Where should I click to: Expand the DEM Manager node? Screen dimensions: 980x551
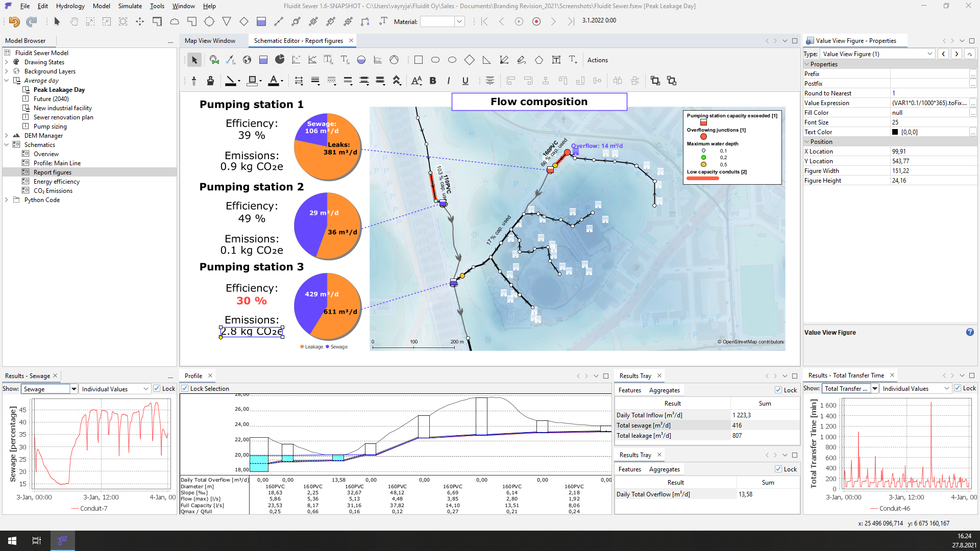[x=7, y=136]
